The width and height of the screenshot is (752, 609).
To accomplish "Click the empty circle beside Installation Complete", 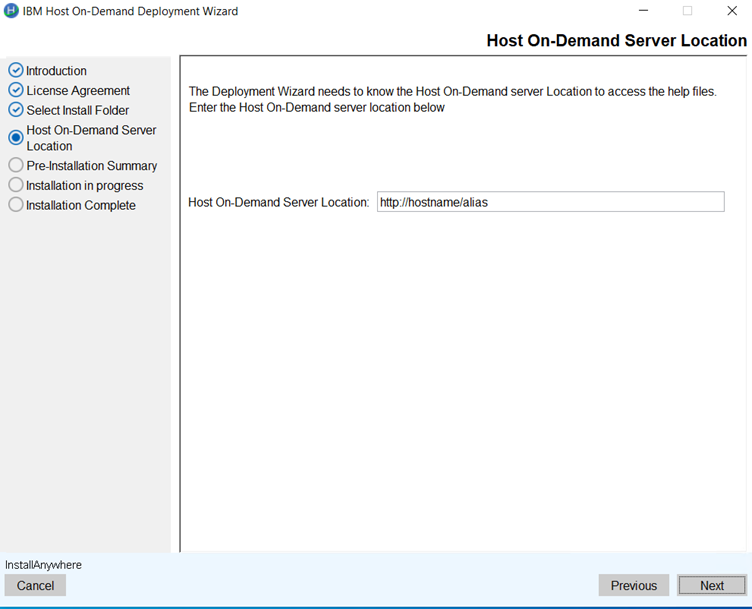I will pyautogui.click(x=15, y=205).
